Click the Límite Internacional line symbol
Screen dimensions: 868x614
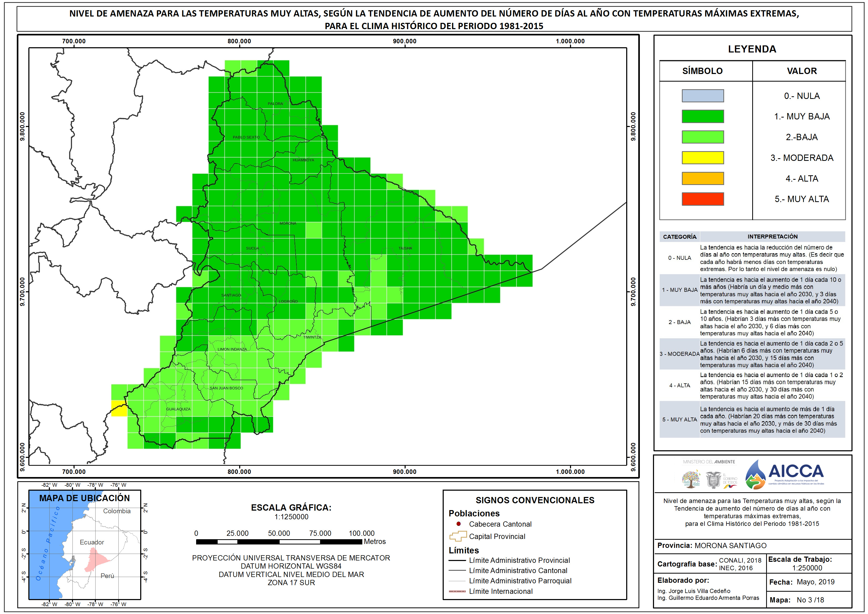457,591
